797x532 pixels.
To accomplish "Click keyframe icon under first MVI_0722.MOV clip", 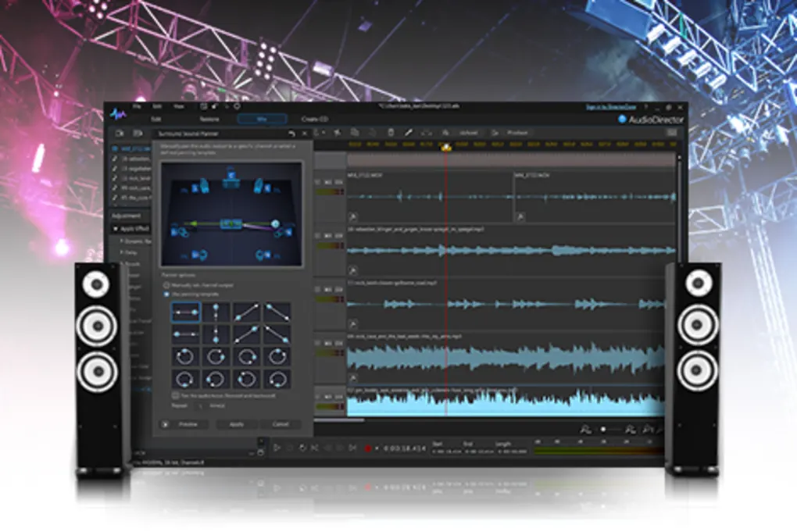I will pyautogui.click(x=352, y=217).
